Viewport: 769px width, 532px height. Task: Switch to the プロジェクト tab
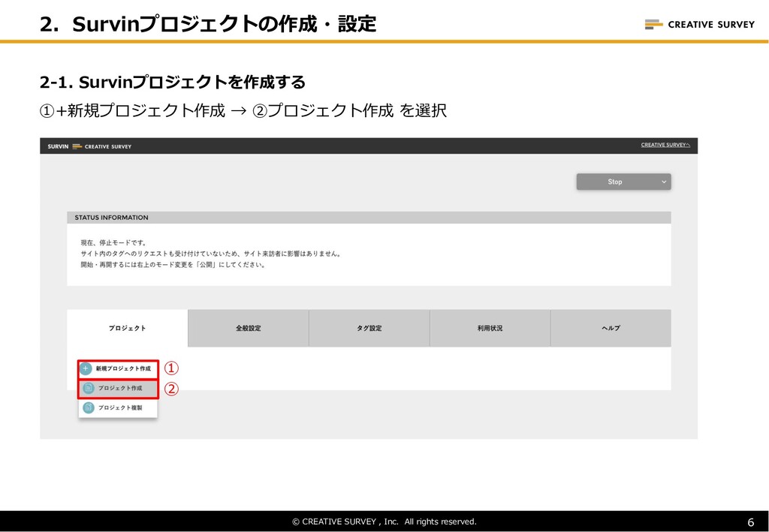[128, 328]
